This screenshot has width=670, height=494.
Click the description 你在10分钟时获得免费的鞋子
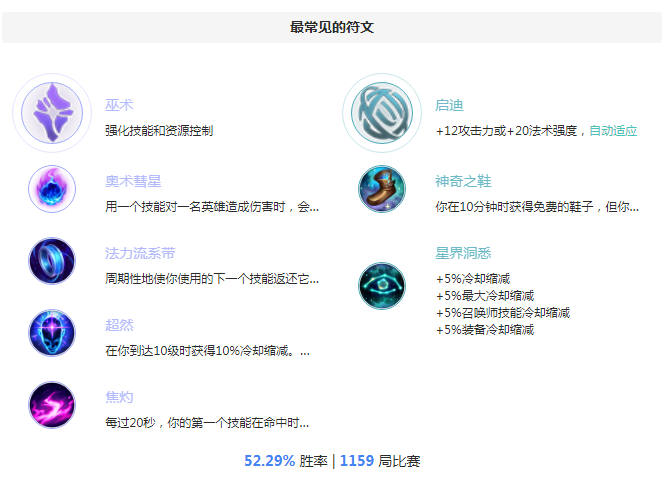[x=514, y=207]
